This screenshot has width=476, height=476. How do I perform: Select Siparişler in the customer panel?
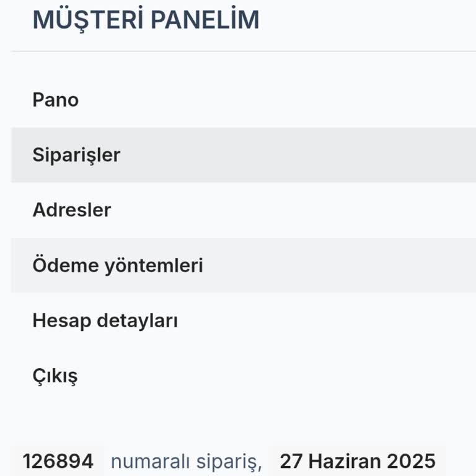click(76, 155)
